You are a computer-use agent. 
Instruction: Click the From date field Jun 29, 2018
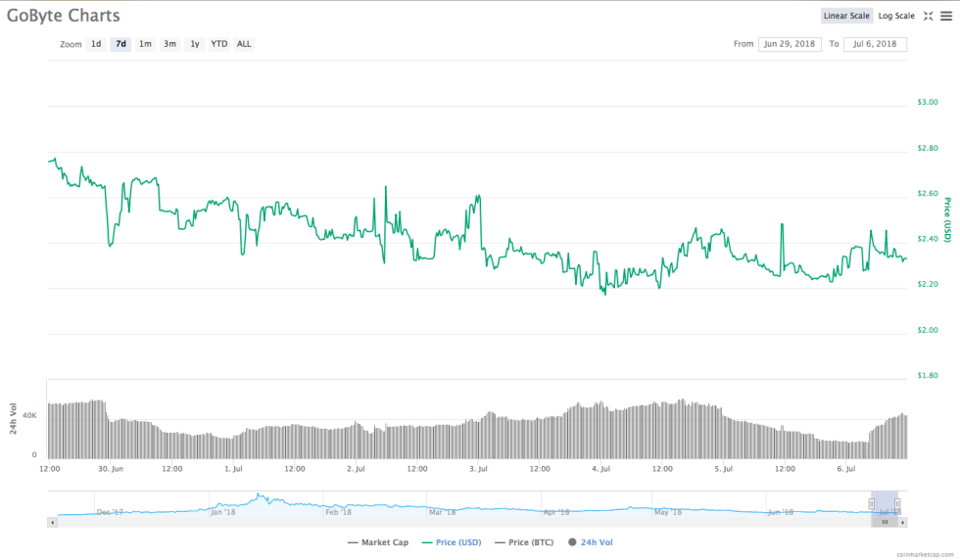click(789, 44)
